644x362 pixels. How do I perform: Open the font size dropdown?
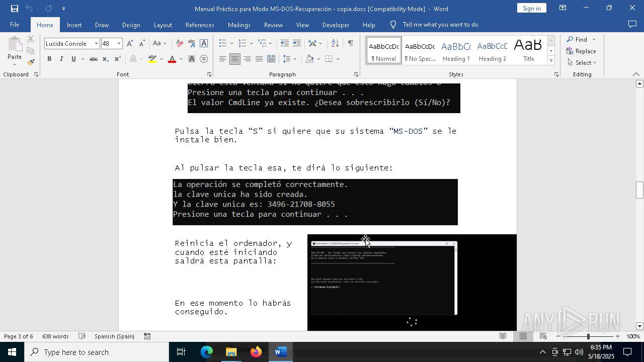point(119,44)
